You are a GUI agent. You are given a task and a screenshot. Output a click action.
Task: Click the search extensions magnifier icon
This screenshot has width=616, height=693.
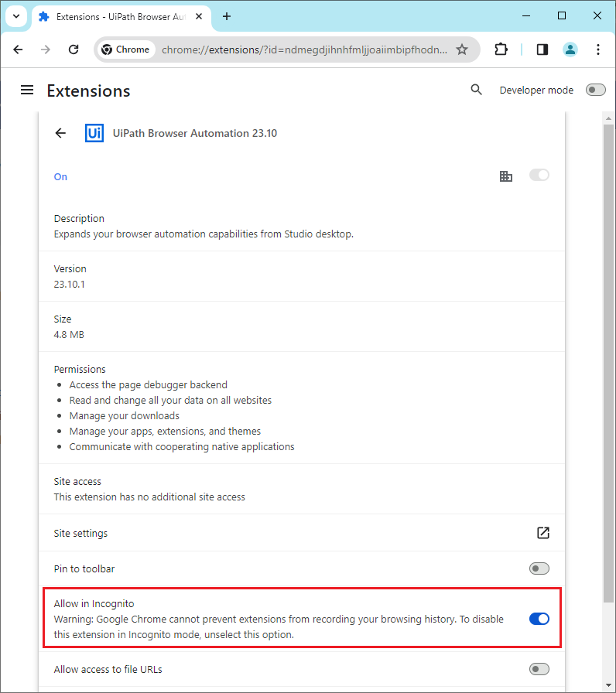(x=477, y=90)
